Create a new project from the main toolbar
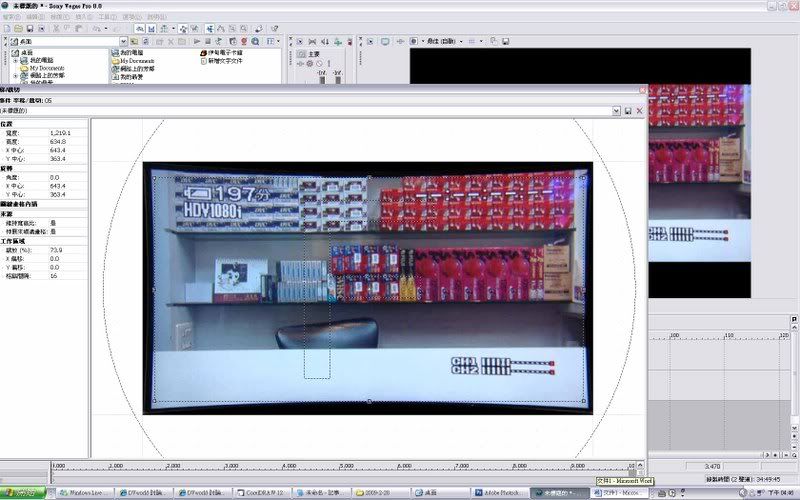This screenshot has width=800, height=500. point(7,29)
